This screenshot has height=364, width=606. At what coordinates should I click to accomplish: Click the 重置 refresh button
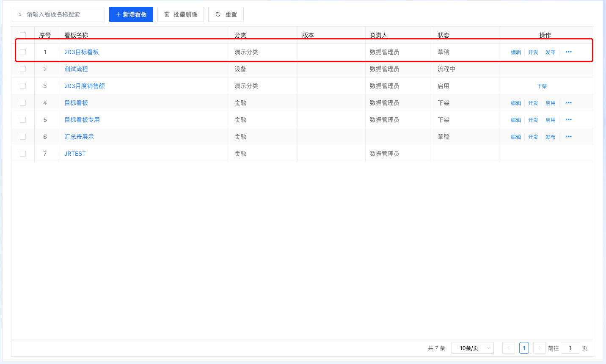point(226,14)
